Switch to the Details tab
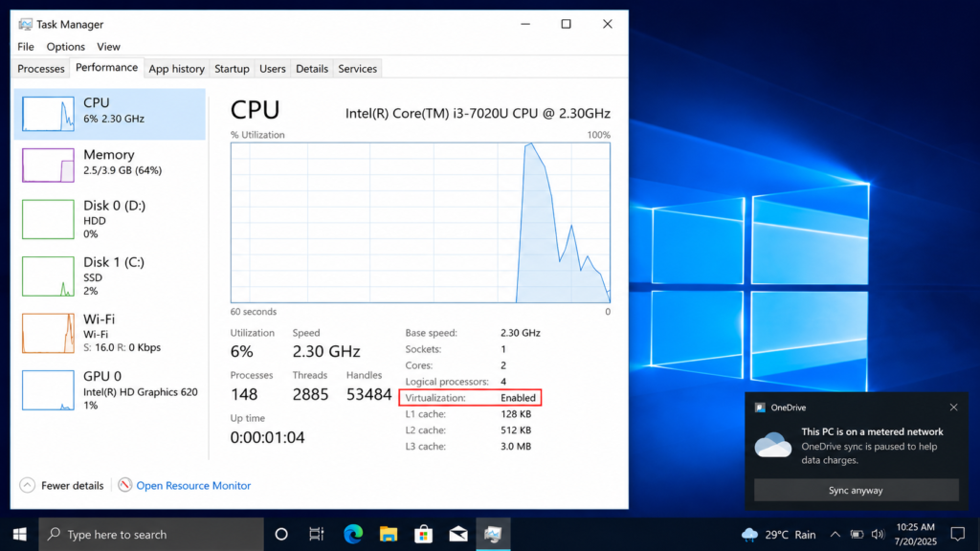 [x=312, y=69]
